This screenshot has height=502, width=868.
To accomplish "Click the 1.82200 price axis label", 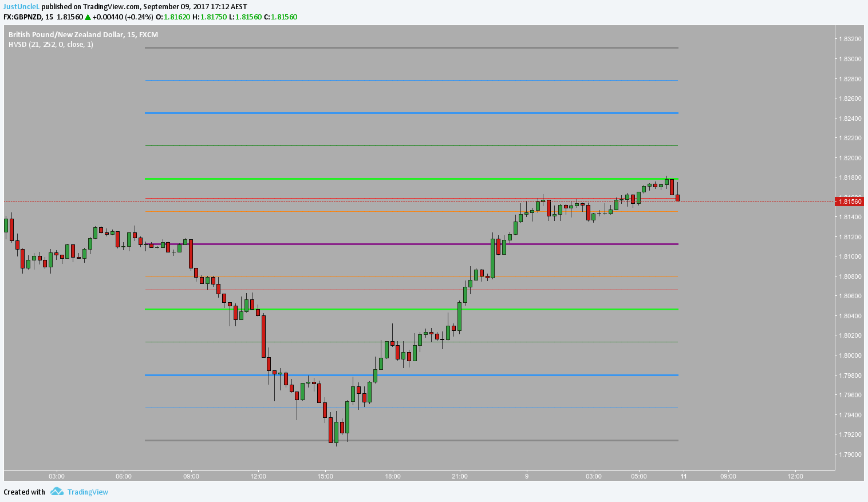I will (850, 138).
